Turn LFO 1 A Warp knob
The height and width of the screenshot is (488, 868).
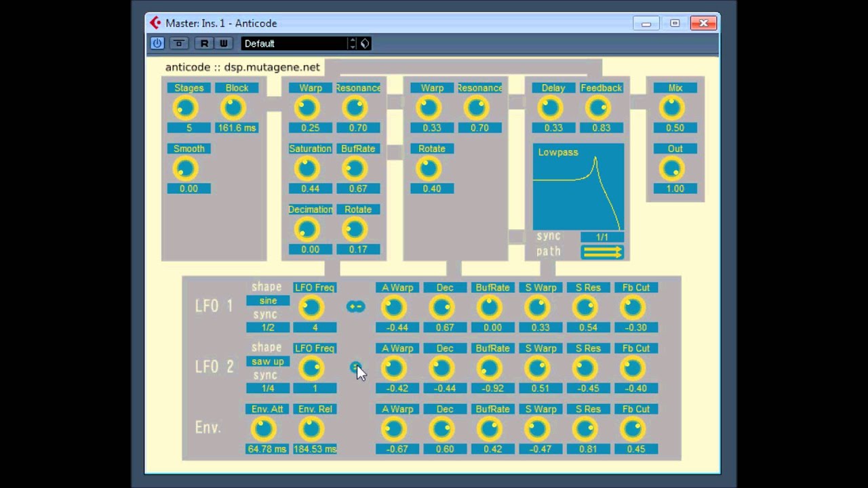click(x=393, y=307)
